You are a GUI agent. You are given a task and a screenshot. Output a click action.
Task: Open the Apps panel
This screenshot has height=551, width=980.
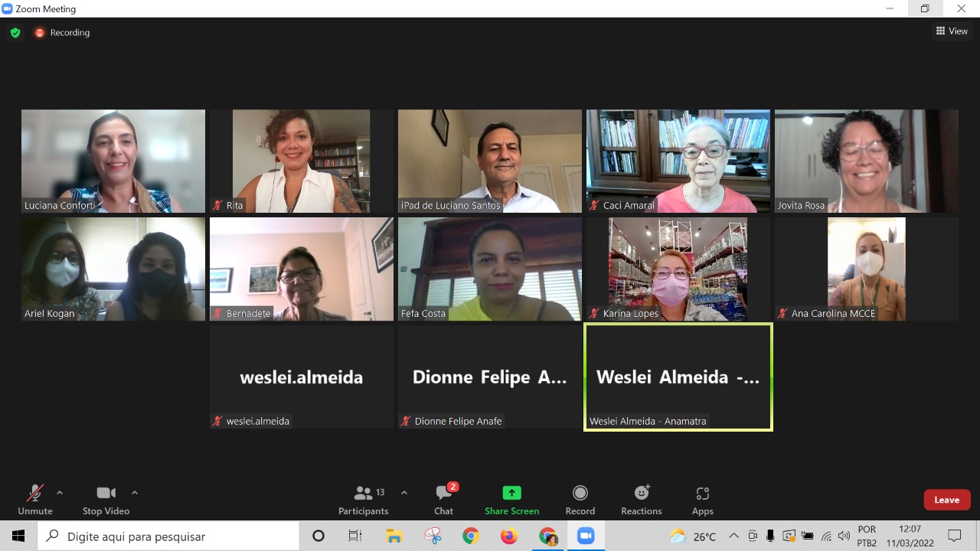coord(703,500)
